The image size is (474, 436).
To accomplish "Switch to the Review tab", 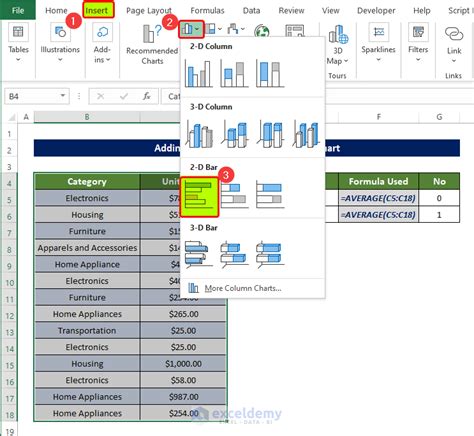I will [291, 11].
